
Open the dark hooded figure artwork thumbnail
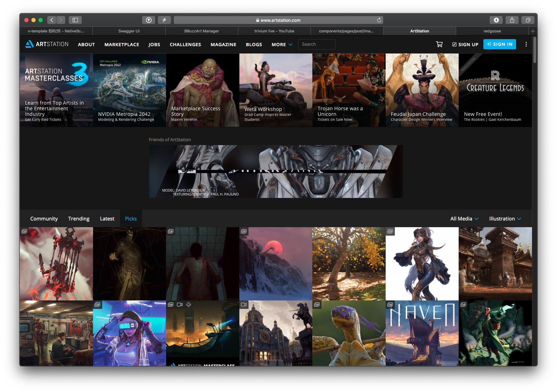pos(129,264)
